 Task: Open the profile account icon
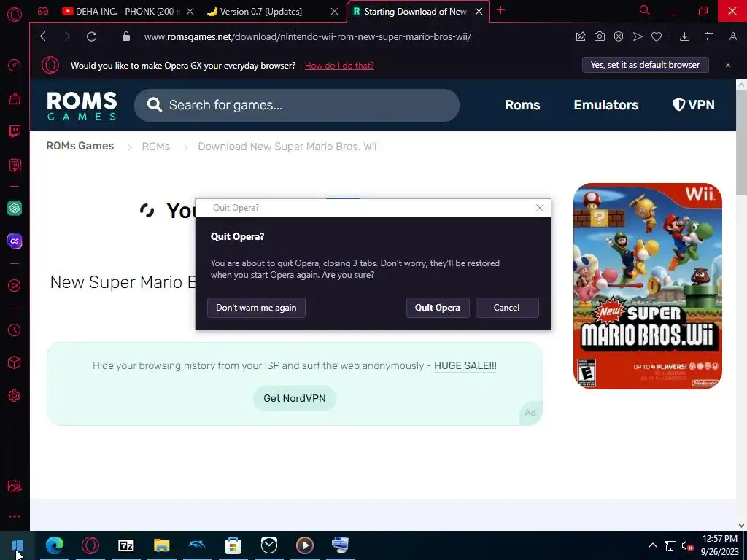[x=733, y=36]
